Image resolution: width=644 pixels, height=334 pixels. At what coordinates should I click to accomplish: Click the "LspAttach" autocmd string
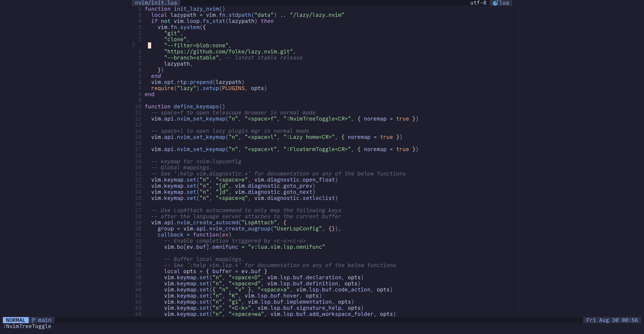click(259, 223)
